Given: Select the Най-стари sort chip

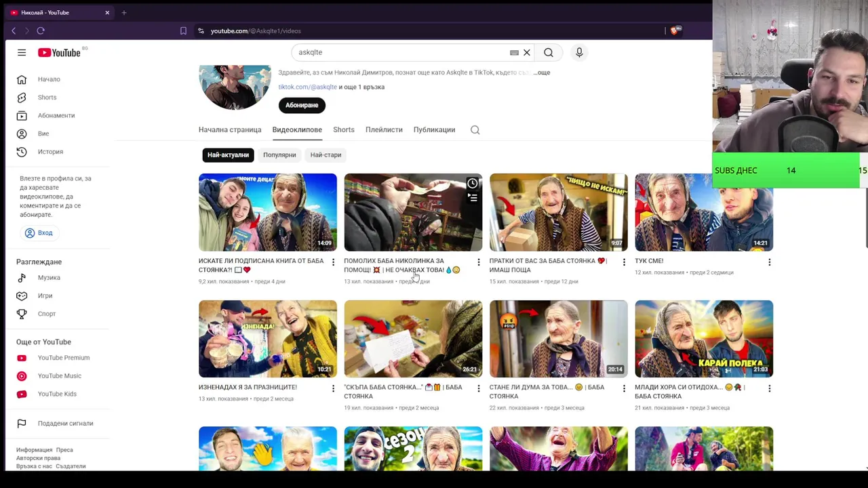Looking at the screenshot, I should click(x=325, y=155).
